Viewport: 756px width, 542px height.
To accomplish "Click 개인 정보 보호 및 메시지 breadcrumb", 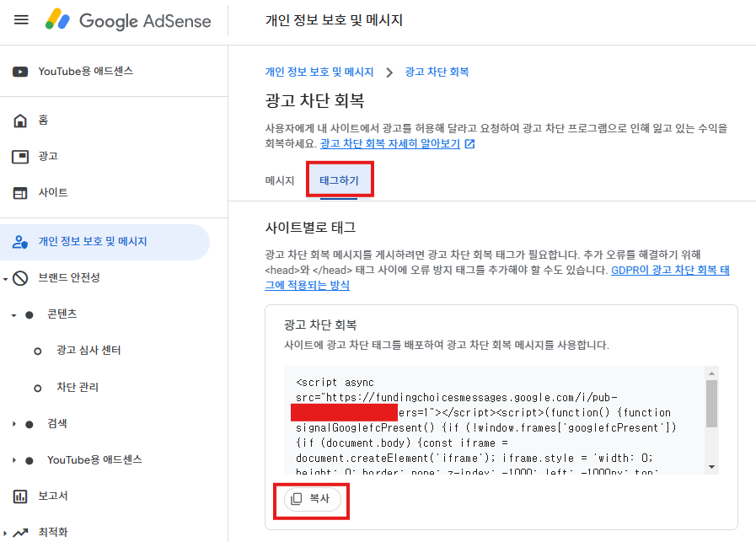I will pos(319,72).
